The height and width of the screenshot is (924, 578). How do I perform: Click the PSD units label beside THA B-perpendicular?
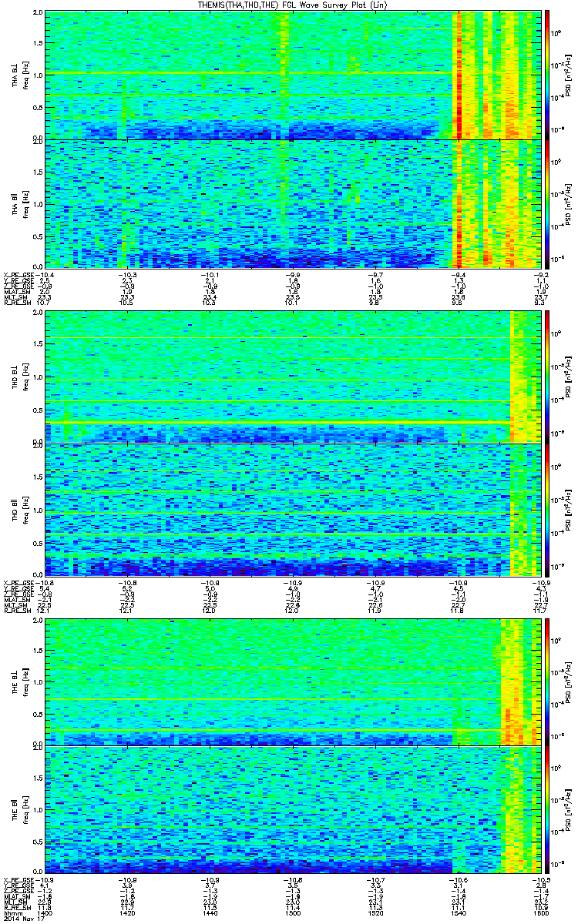(x=568, y=75)
